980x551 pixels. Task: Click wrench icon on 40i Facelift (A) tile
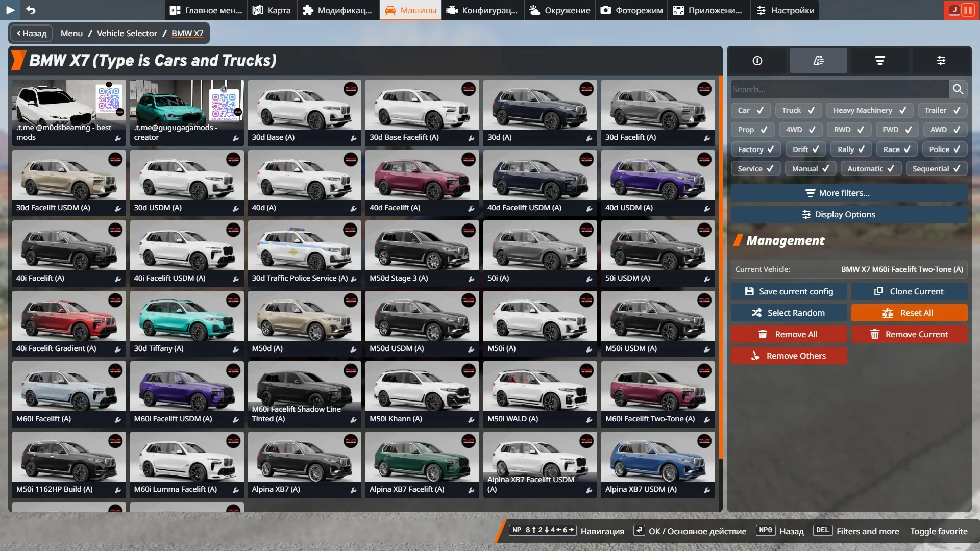117,279
